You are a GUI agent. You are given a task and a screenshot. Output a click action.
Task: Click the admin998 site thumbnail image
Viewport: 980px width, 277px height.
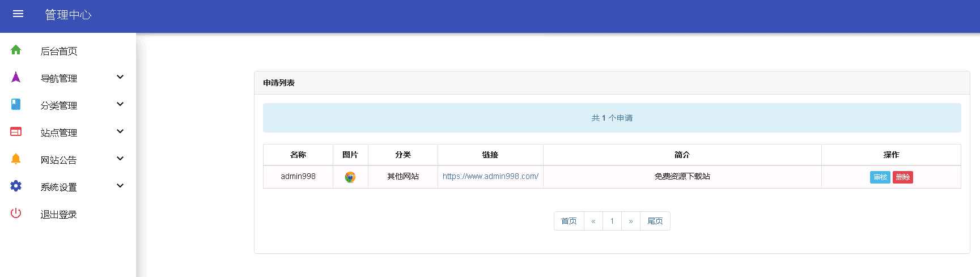pyautogui.click(x=350, y=177)
